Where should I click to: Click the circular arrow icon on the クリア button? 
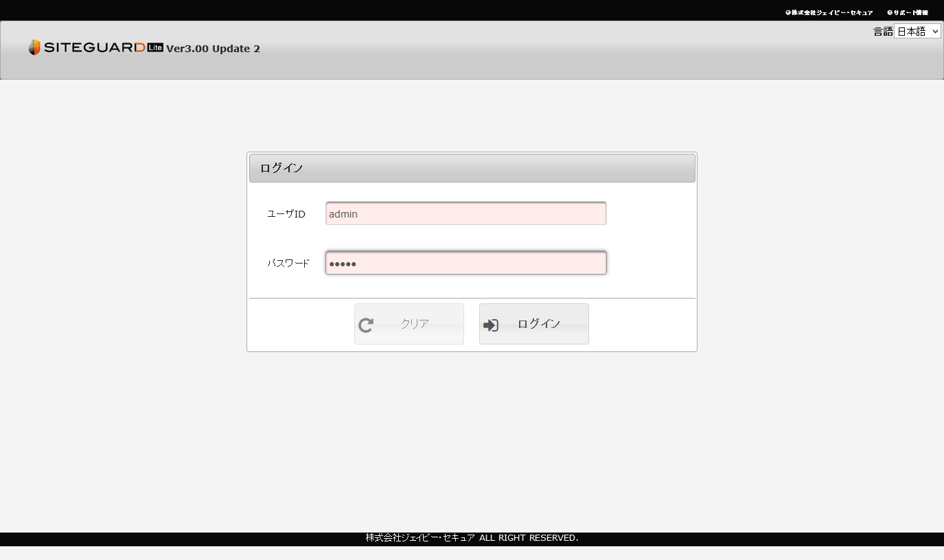[x=366, y=325]
